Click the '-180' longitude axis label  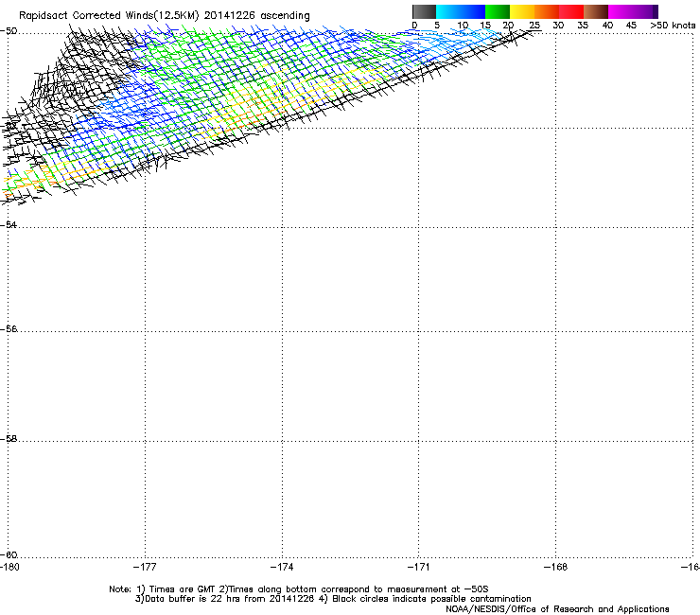coord(9,567)
